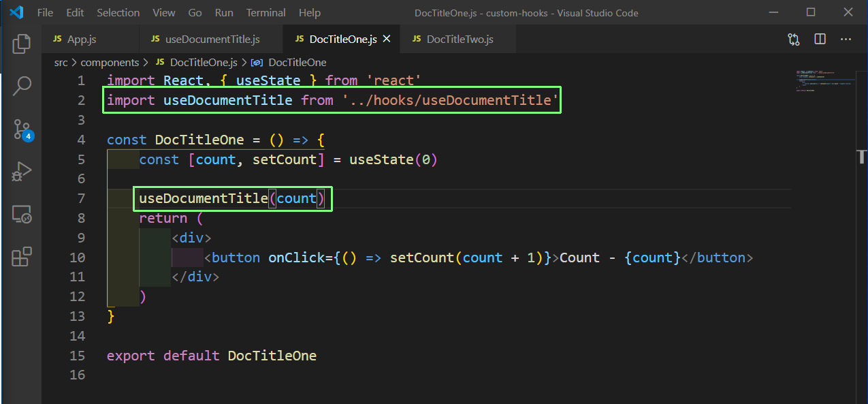Click the opening '<div>' tag
The width and height of the screenshot is (868, 404).
click(x=191, y=238)
